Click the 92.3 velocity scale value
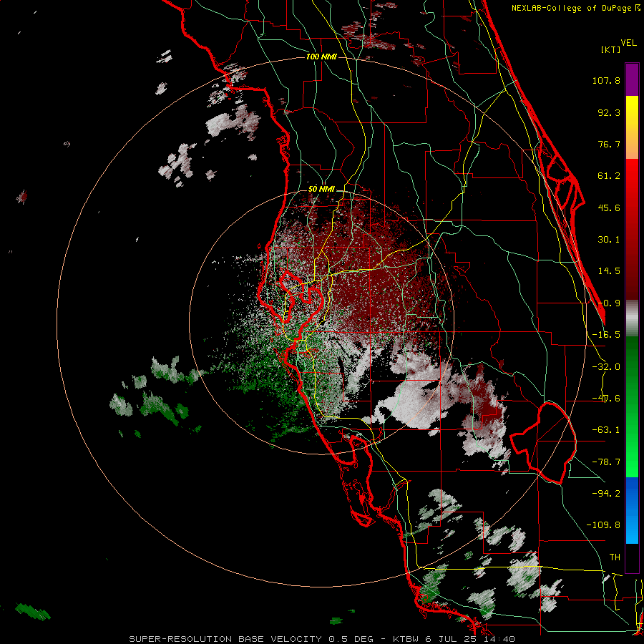The width and height of the screenshot is (644, 644). (x=609, y=112)
